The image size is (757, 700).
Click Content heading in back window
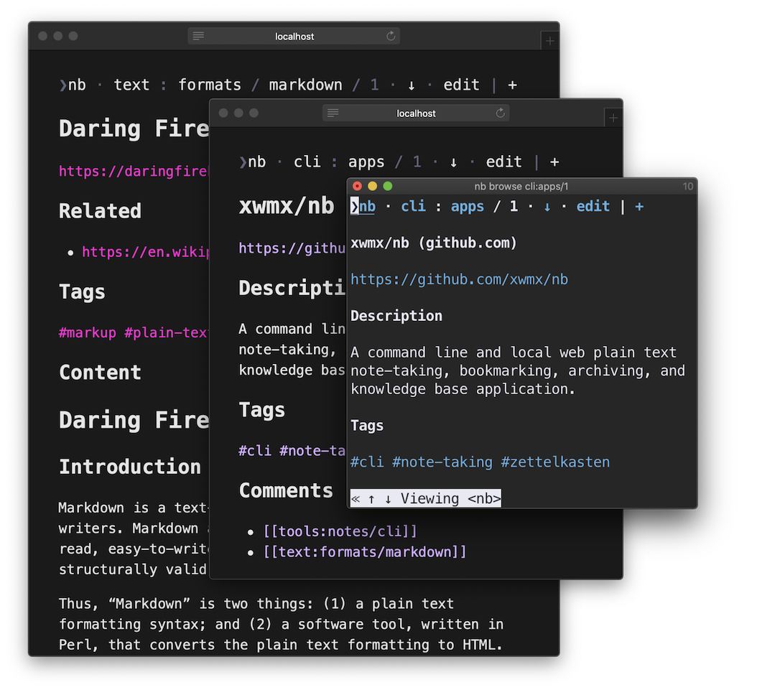pos(100,372)
